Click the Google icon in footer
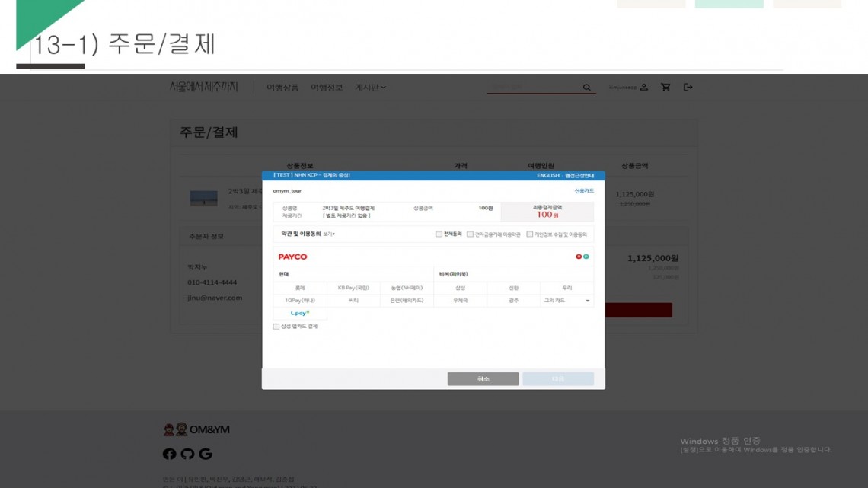This screenshot has height=488, width=868. [206, 454]
